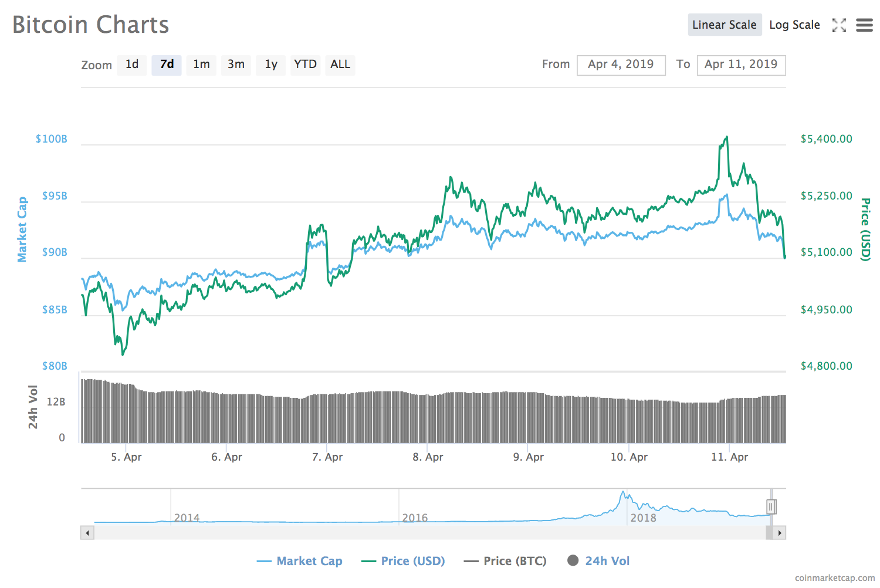Open coinmarketcap.com credit link
Image resolution: width=880 pixels, height=588 pixels.
[x=835, y=578]
